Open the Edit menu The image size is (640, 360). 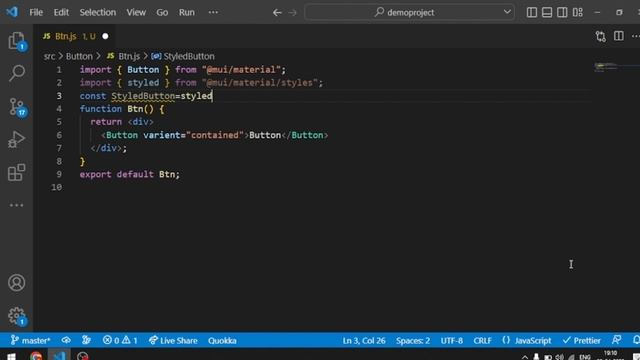point(61,12)
